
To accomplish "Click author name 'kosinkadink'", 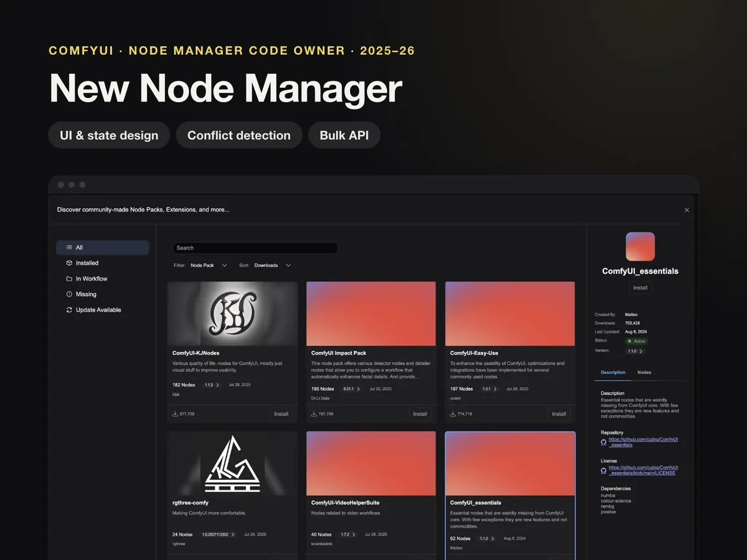I will click(x=322, y=544).
